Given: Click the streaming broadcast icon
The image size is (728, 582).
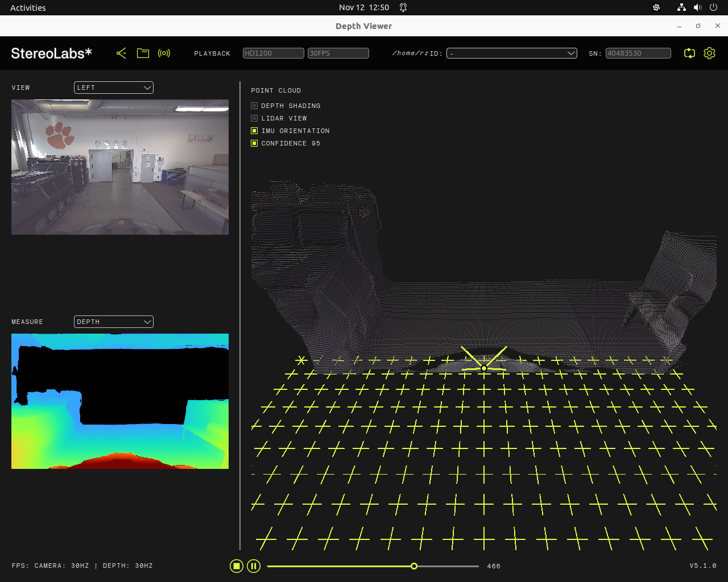Looking at the screenshot, I should click(164, 53).
